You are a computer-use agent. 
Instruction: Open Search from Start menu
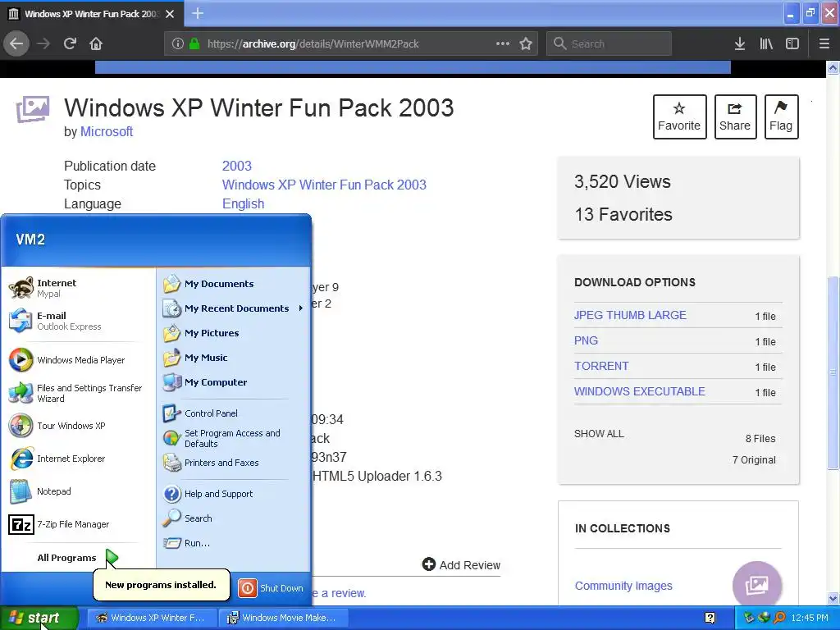tap(233, 518)
